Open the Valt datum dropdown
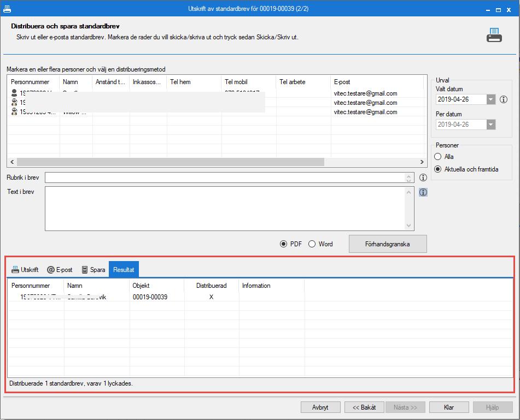The width and height of the screenshot is (520, 420). point(491,99)
